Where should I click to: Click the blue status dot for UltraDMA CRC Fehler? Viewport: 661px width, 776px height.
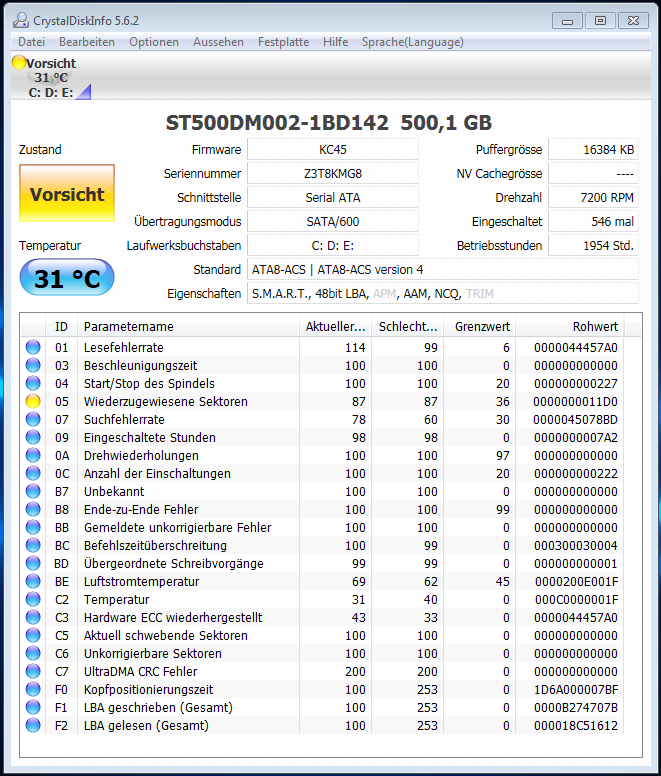pos(33,672)
